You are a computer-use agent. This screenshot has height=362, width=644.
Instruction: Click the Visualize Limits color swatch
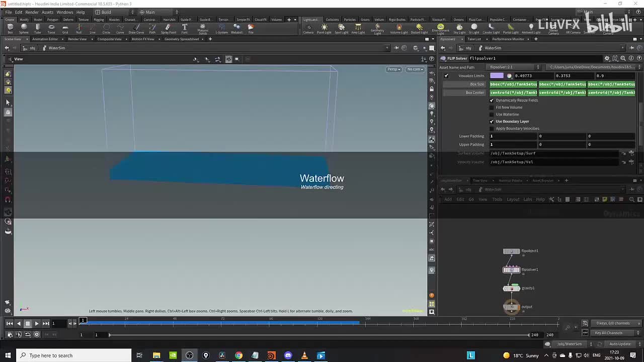(497, 76)
